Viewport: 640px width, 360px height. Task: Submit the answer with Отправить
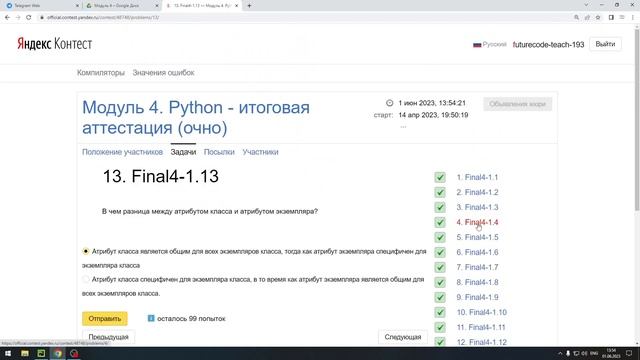(x=105, y=318)
